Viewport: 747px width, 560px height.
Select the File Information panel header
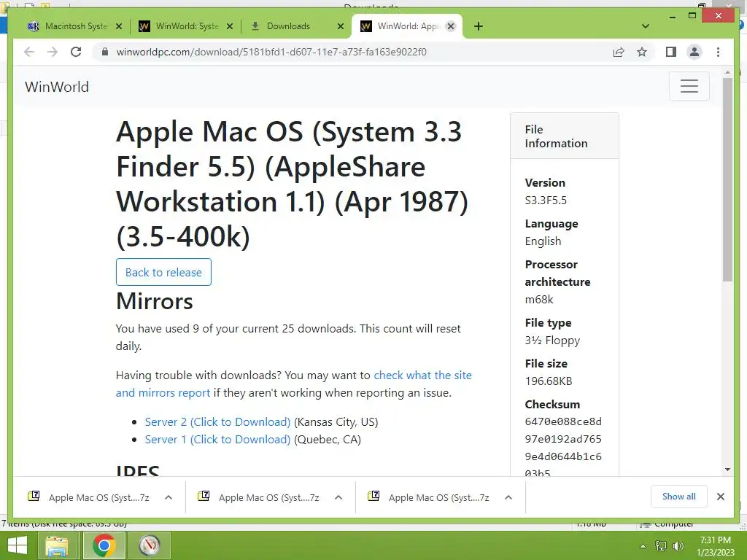pyautogui.click(x=565, y=136)
